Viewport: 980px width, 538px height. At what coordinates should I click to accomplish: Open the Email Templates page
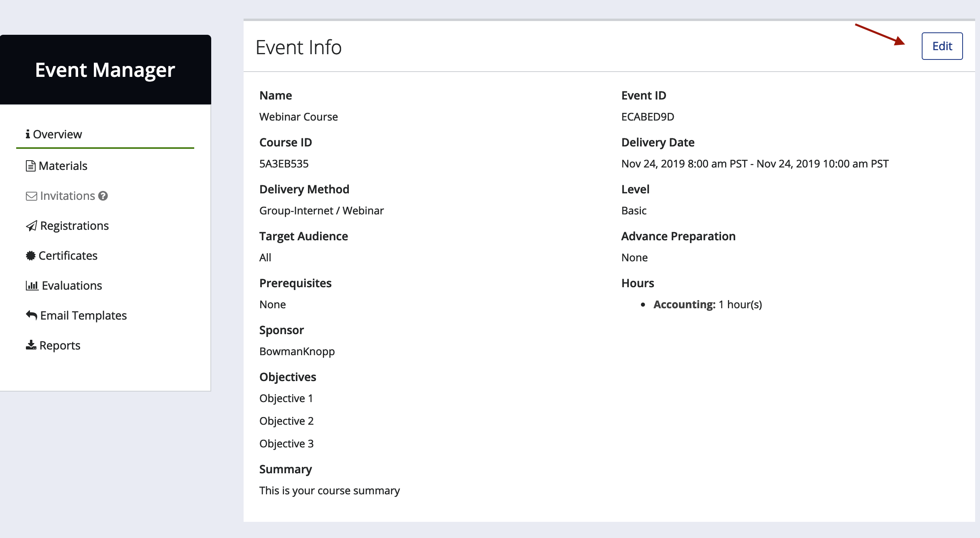[83, 316]
